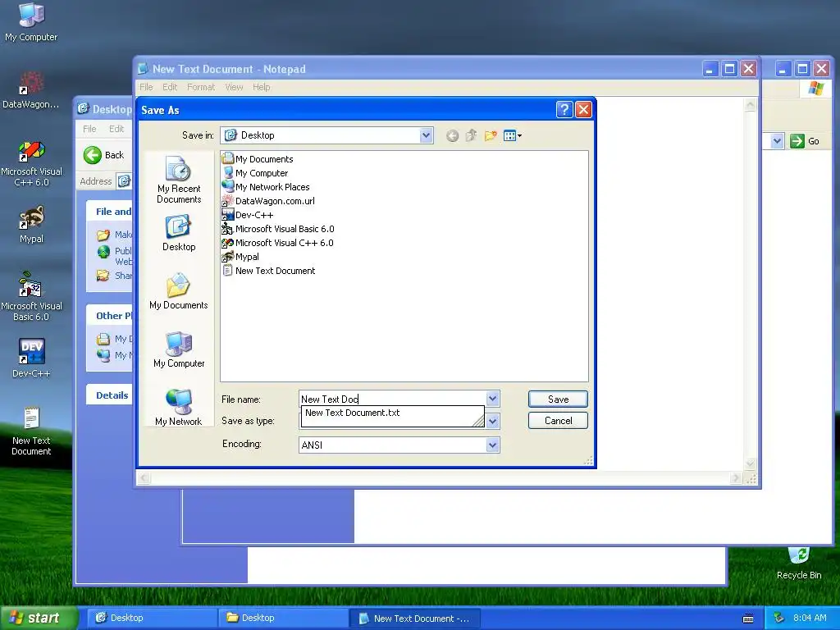840x630 pixels.
Task: Select Microsoft Visual C++ 6.0 in file list
Action: tap(277, 243)
